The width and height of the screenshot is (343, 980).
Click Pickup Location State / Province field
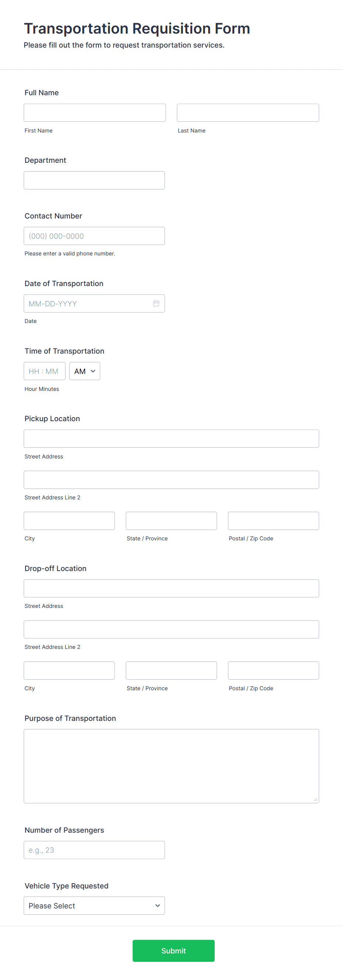pos(171,520)
